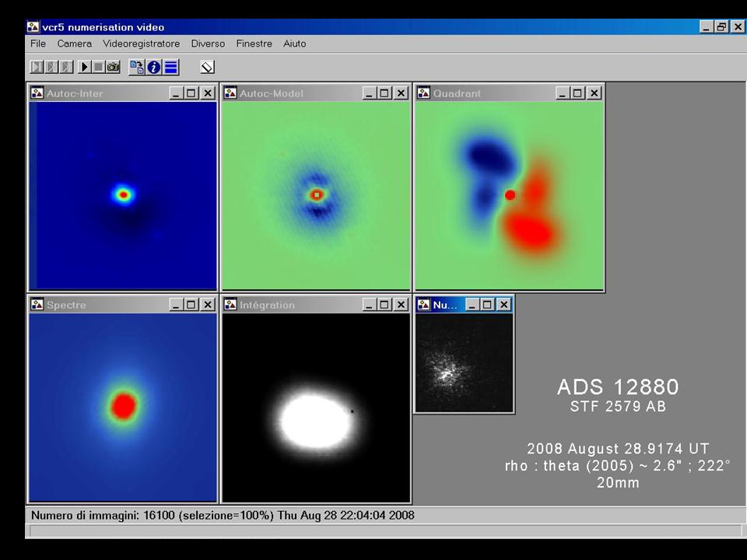Click the camera snapshot icon
Screen dimensions: 747x560
[113, 67]
